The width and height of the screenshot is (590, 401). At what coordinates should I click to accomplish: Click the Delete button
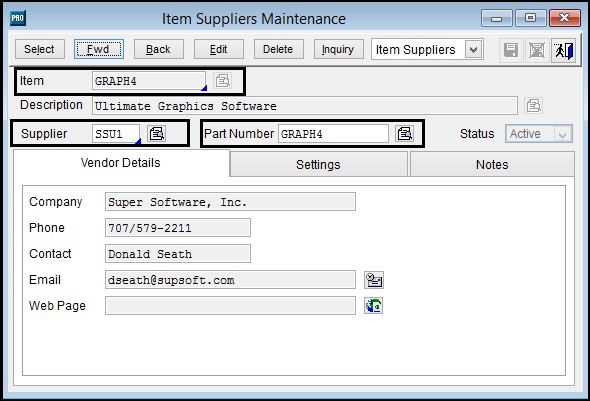coord(278,49)
